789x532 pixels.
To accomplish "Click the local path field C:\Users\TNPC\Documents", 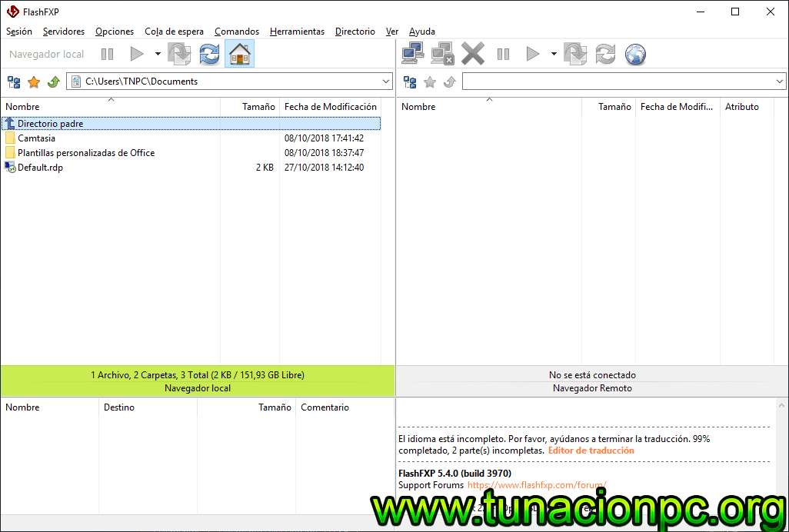I will 229,81.
